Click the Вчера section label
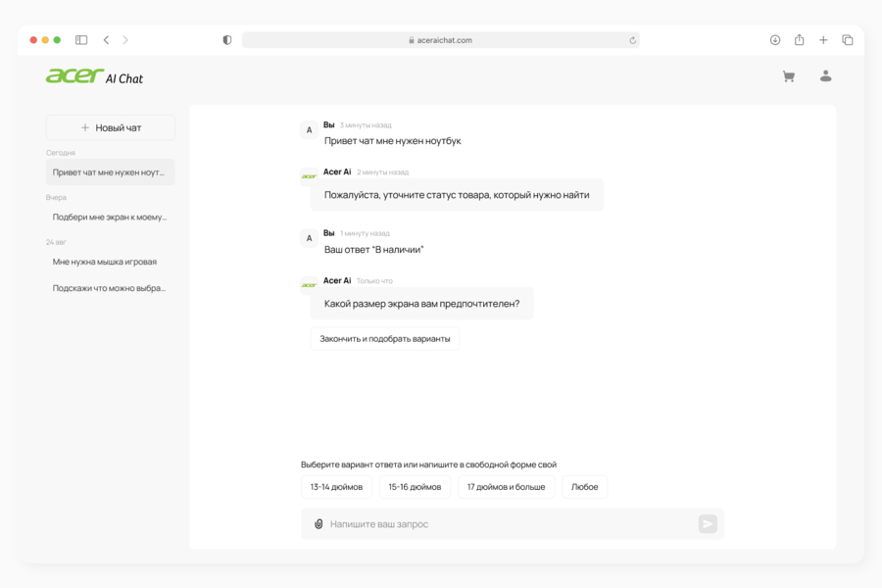 click(56, 198)
